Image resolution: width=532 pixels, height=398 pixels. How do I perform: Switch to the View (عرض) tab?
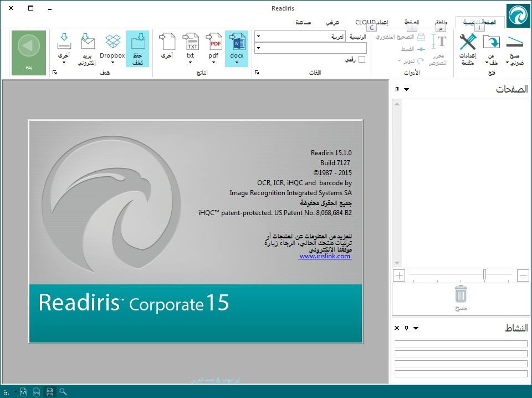click(x=332, y=22)
